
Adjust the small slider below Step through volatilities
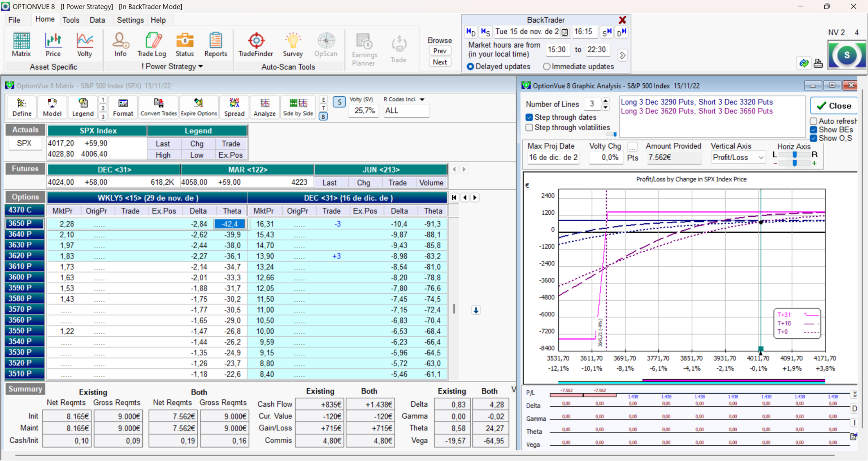click(x=611, y=135)
